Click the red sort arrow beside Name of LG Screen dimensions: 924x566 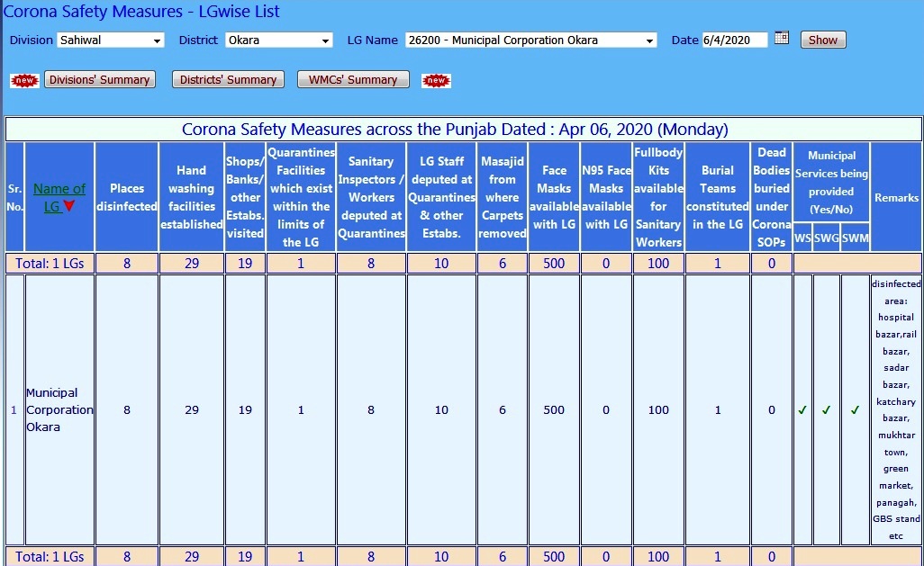click(x=69, y=206)
